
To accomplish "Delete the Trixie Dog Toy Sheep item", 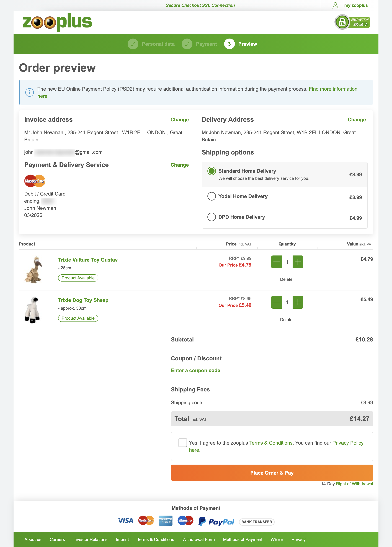I will (x=287, y=319).
